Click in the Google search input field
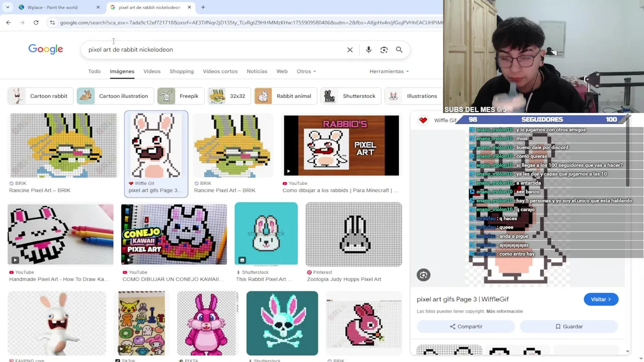The image size is (644, 362). [x=214, y=50]
